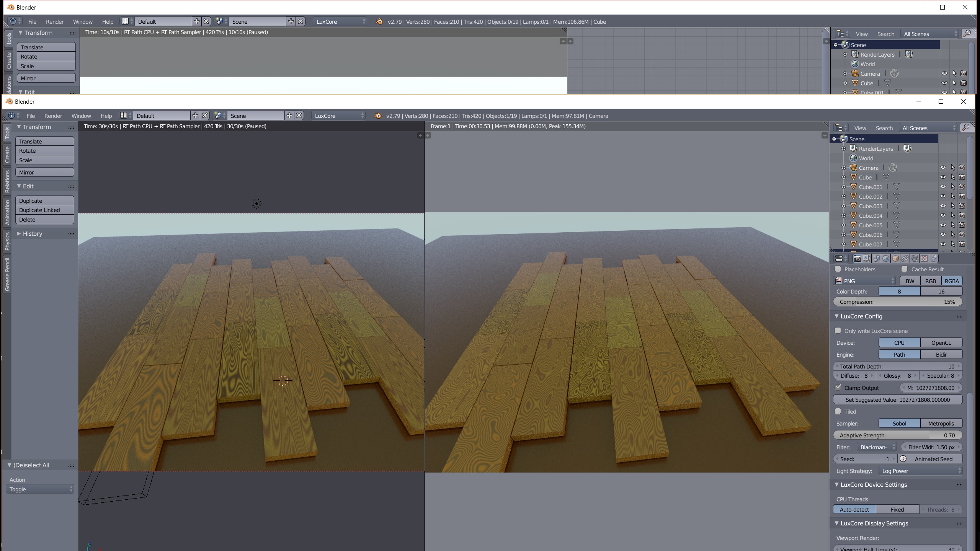Viewport: 980px width, 551px height.
Task: Adjust the Compression 15% slider
Action: (898, 302)
